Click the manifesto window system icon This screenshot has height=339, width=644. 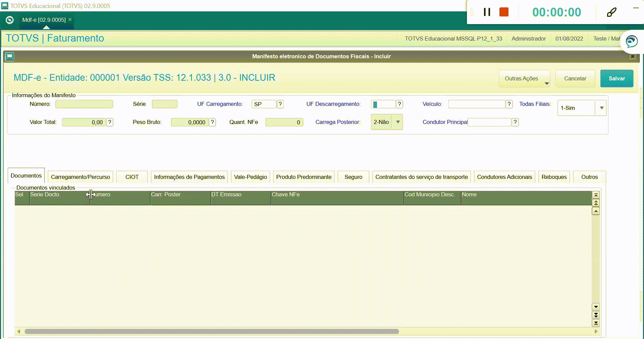tap(10, 57)
